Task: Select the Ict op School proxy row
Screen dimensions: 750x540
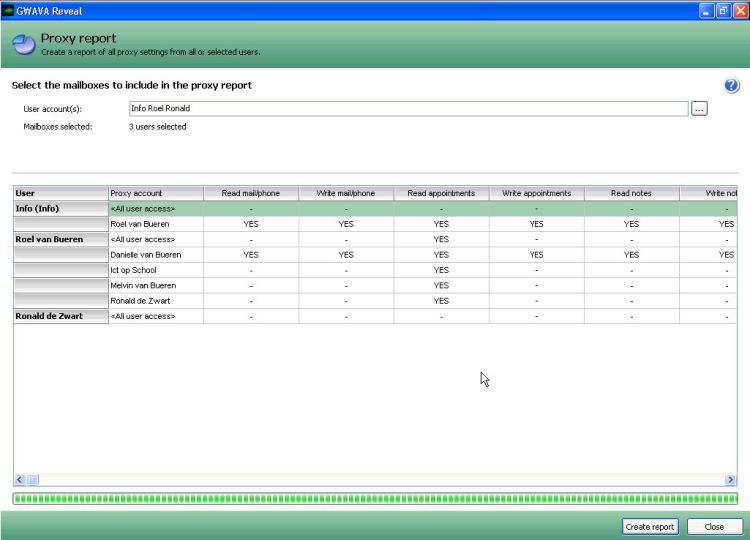Action: click(156, 270)
